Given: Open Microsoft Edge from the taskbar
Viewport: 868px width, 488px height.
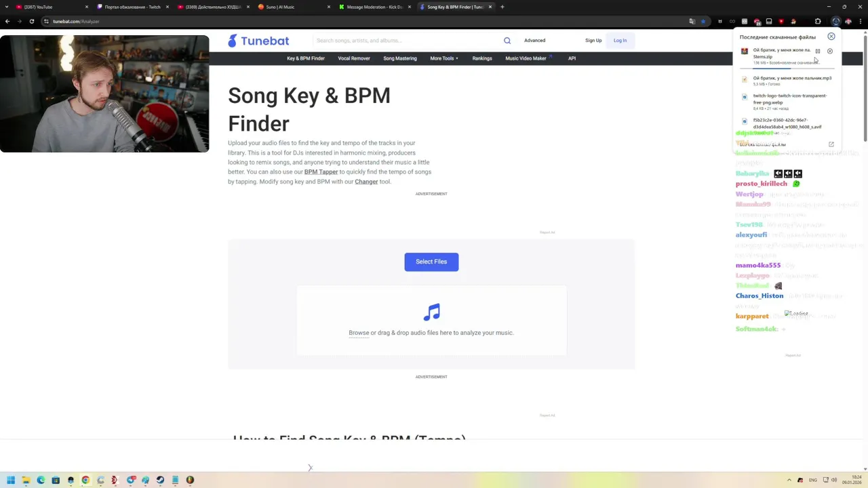Looking at the screenshot, I should click(x=41, y=480).
